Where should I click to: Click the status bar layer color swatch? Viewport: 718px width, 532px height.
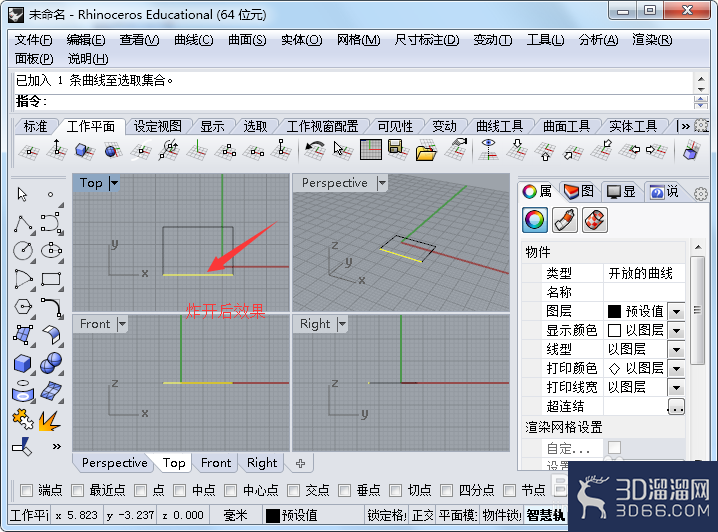click(272, 516)
